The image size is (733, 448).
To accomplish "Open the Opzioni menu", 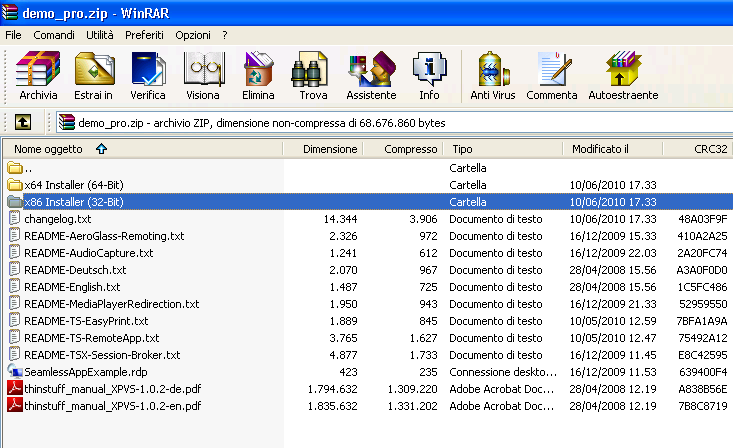I will coord(193,35).
